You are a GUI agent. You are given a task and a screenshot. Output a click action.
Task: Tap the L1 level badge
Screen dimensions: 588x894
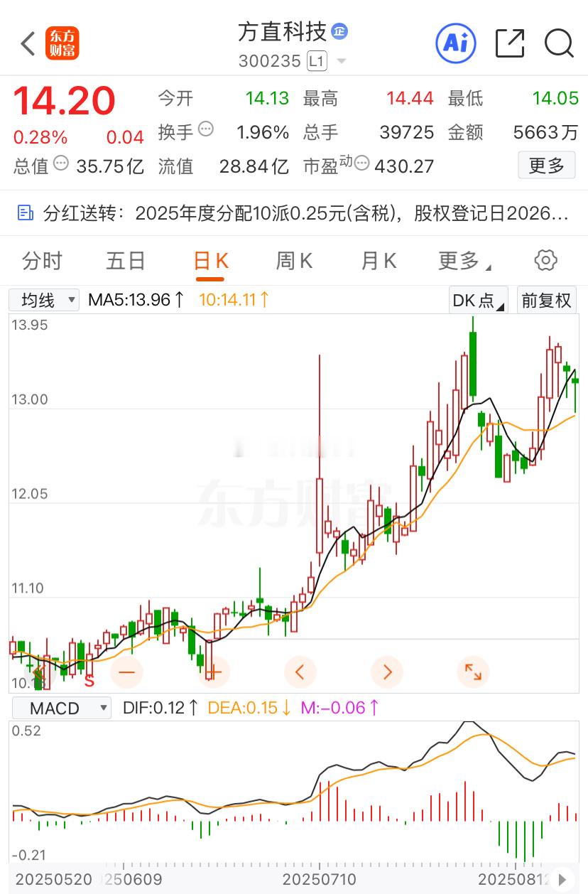317,61
